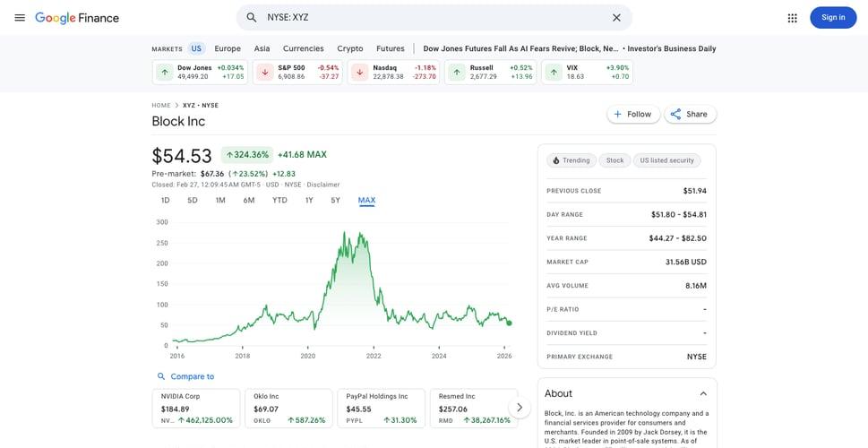Click the latest price dot on chart

510,323
